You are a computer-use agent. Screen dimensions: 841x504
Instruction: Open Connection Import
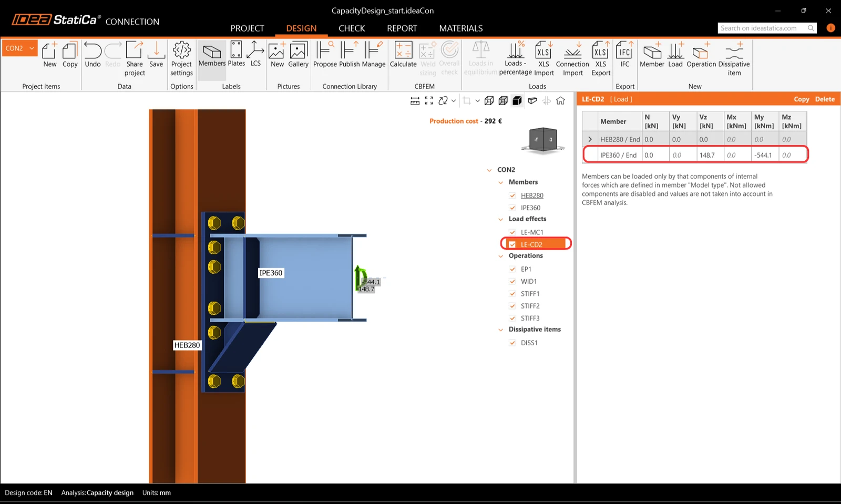click(x=572, y=59)
